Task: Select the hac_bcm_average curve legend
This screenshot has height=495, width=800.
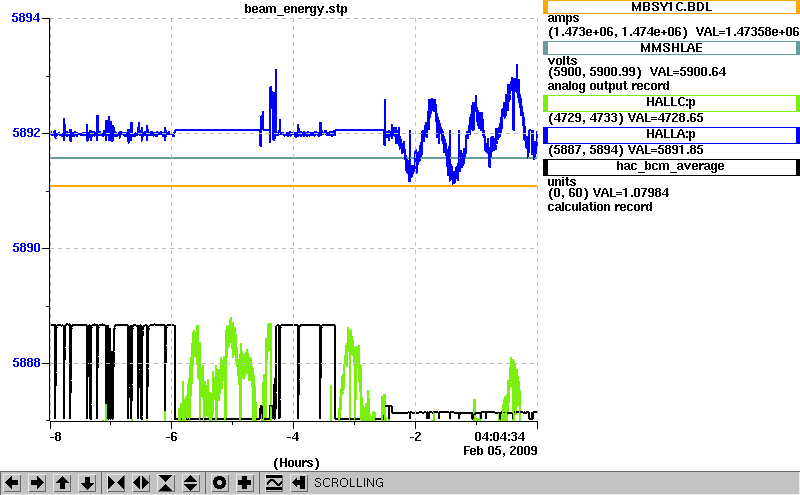Action: pos(671,167)
